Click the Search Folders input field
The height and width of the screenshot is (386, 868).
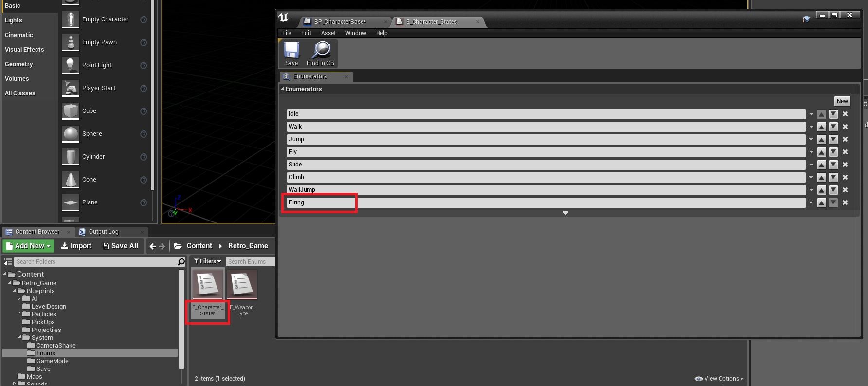(x=95, y=262)
